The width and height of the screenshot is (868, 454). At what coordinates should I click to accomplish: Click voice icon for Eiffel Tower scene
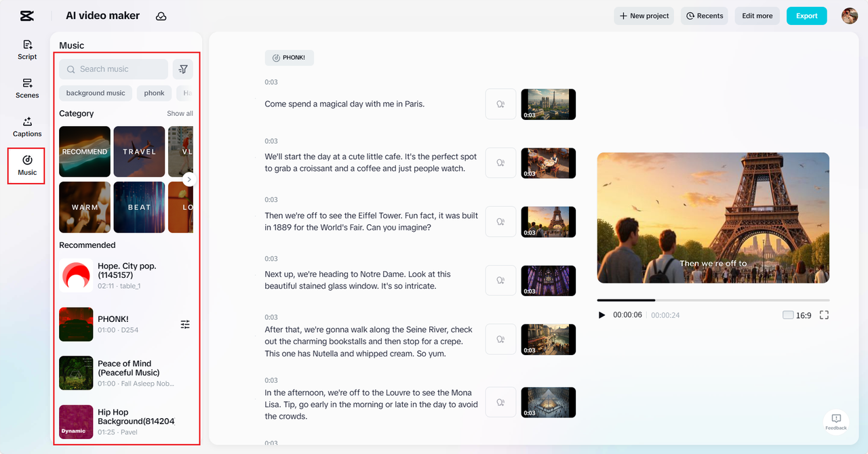point(501,222)
